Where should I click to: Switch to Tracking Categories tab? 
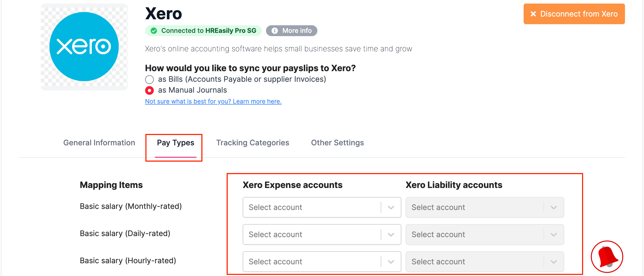[253, 143]
